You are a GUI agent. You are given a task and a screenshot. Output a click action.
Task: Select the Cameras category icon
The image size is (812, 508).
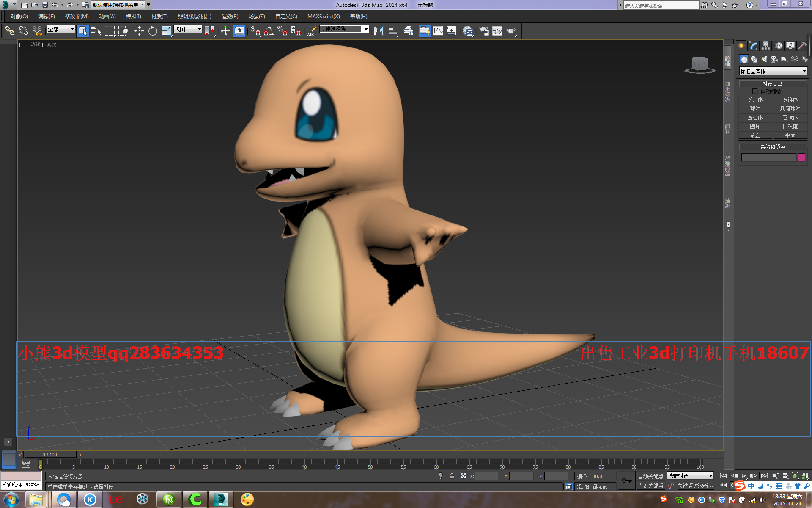point(774,59)
